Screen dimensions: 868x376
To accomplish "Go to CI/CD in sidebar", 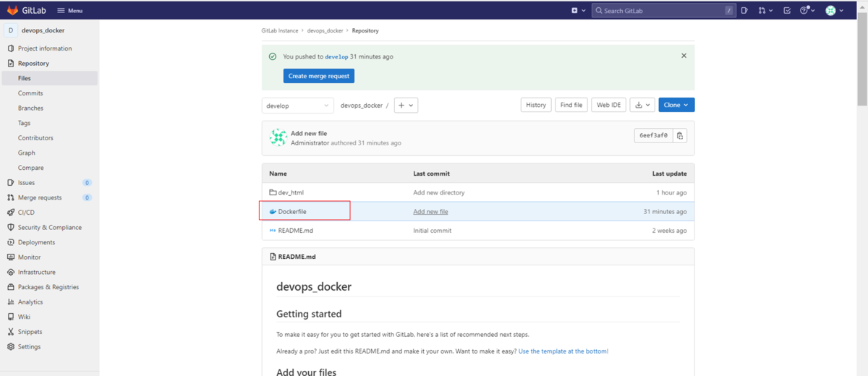I will click(x=26, y=213).
